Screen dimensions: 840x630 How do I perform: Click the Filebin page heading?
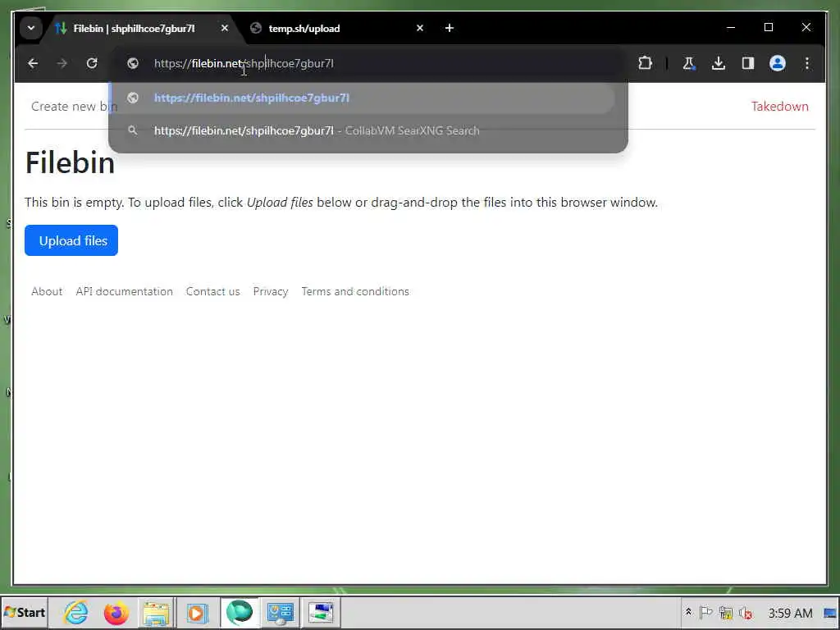click(71, 162)
